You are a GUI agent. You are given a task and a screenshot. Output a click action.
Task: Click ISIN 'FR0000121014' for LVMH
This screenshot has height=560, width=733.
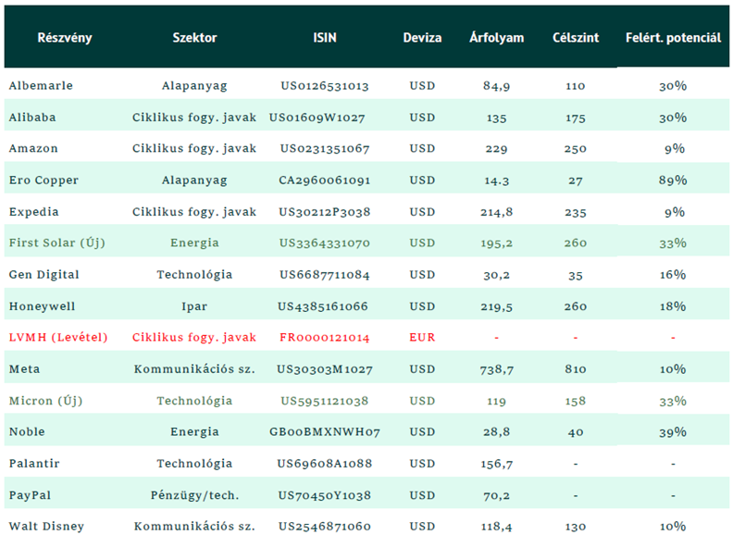(x=325, y=338)
